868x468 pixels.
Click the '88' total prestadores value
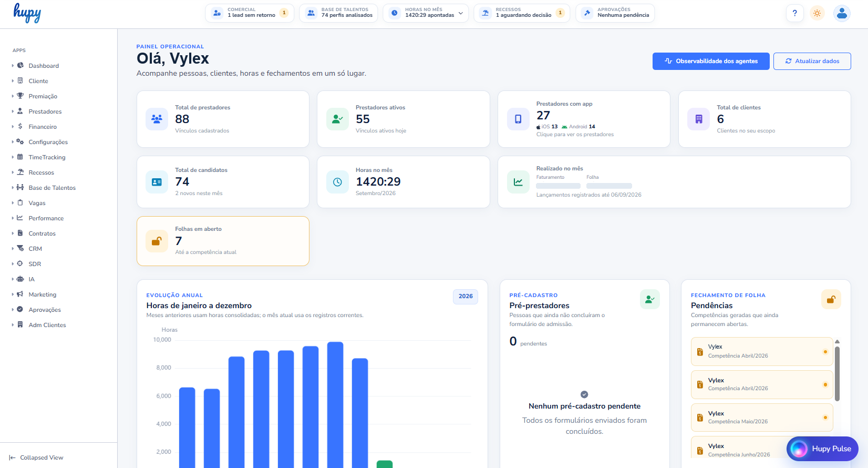pyautogui.click(x=182, y=119)
